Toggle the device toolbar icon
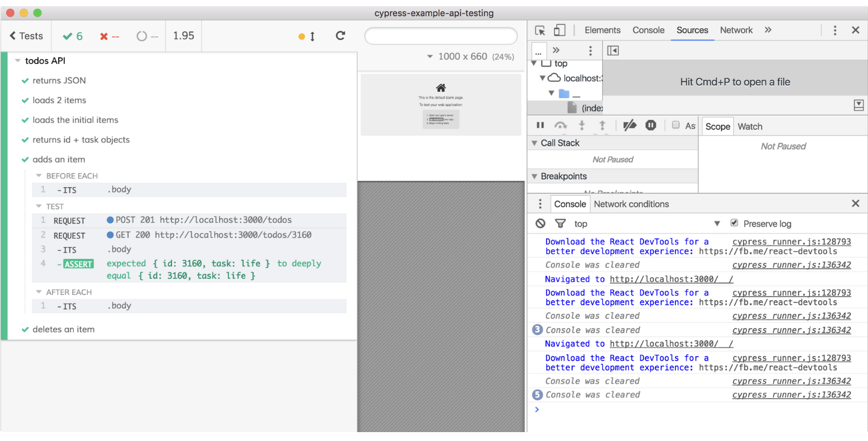The height and width of the screenshot is (441, 868). pyautogui.click(x=559, y=31)
